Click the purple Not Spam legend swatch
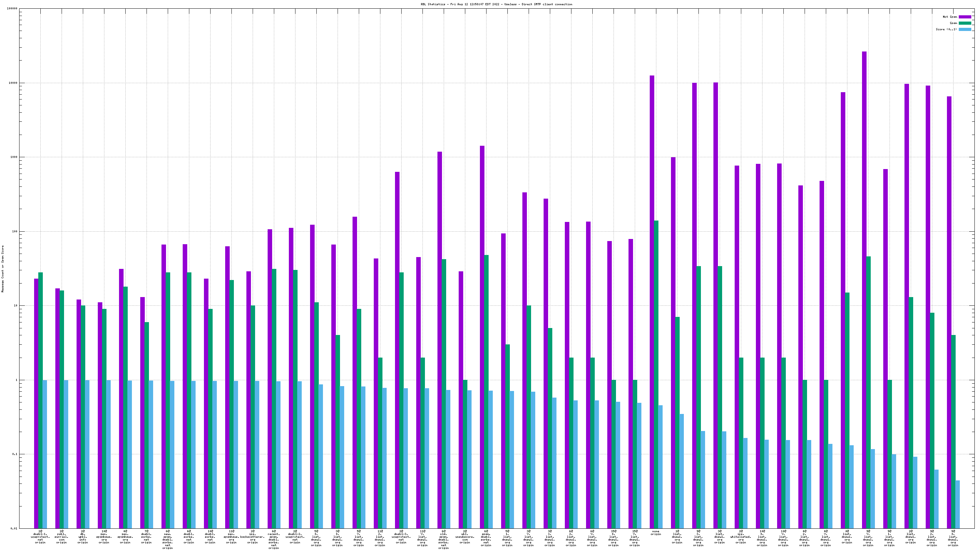This screenshot has height=551, width=980. 964,17
